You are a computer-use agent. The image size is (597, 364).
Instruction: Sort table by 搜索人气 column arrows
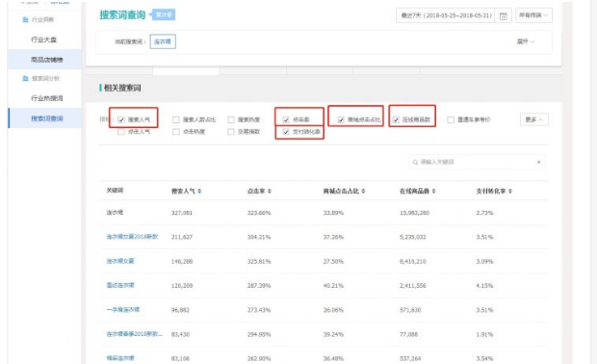click(199, 191)
